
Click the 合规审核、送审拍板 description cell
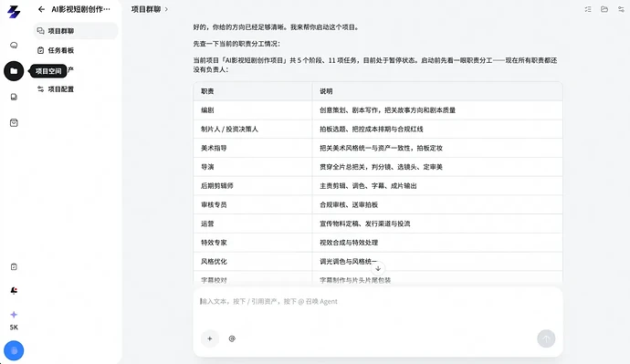click(437, 204)
